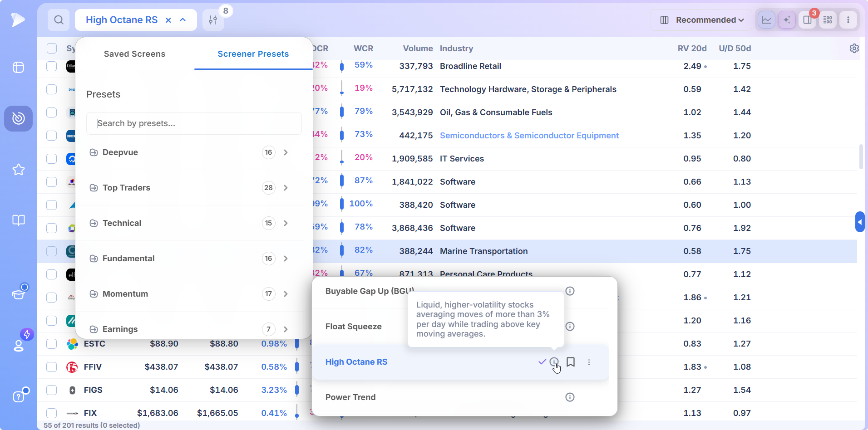Clear the High Octane RS screen selection

coord(168,20)
